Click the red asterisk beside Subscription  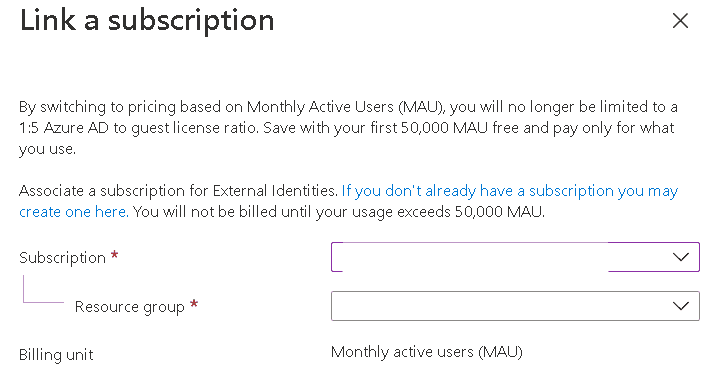115,255
